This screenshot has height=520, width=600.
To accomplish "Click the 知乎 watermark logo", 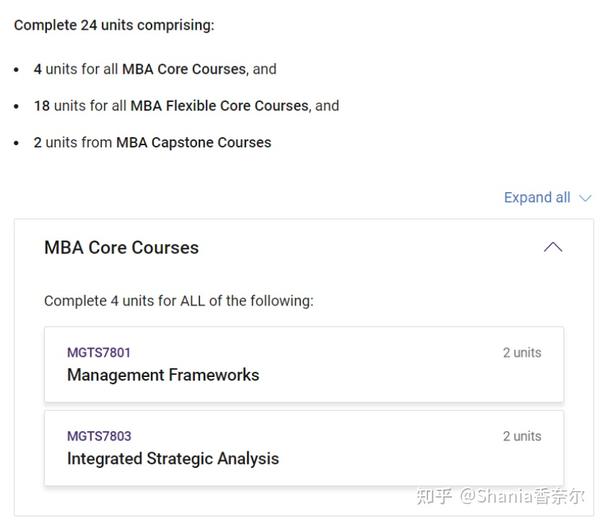I will [434, 496].
